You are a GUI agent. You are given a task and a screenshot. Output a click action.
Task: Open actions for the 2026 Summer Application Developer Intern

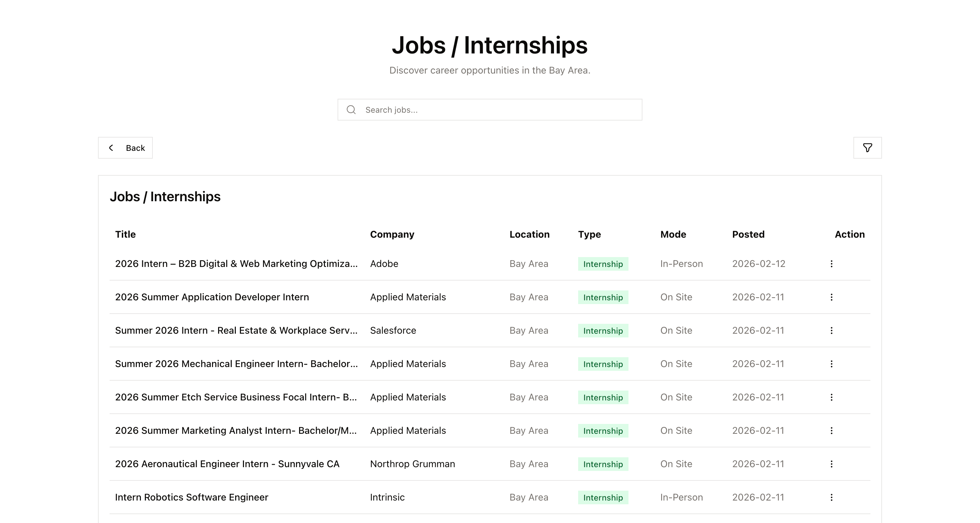point(832,297)
